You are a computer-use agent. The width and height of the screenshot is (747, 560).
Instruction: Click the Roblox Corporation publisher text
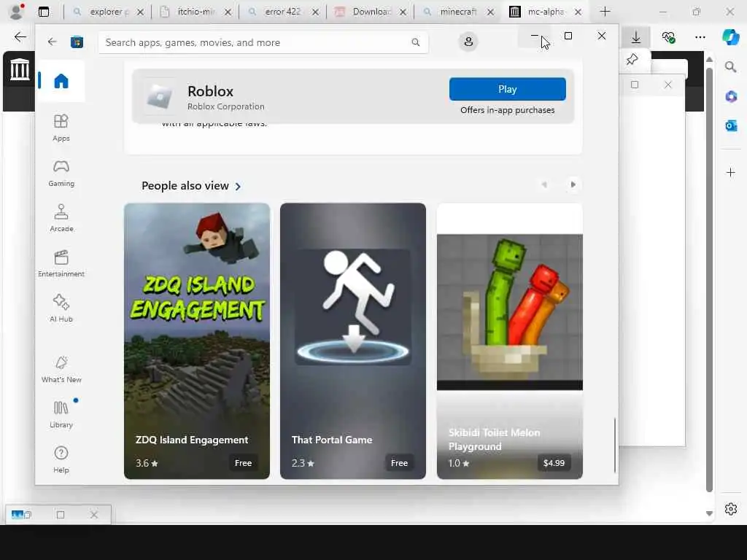[226, 106]
